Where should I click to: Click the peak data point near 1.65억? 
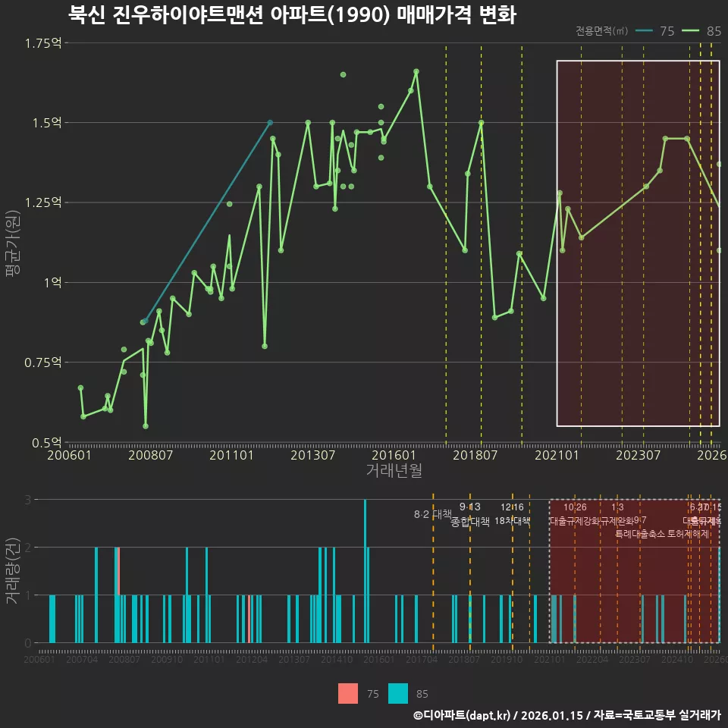[x=416, y=71]
